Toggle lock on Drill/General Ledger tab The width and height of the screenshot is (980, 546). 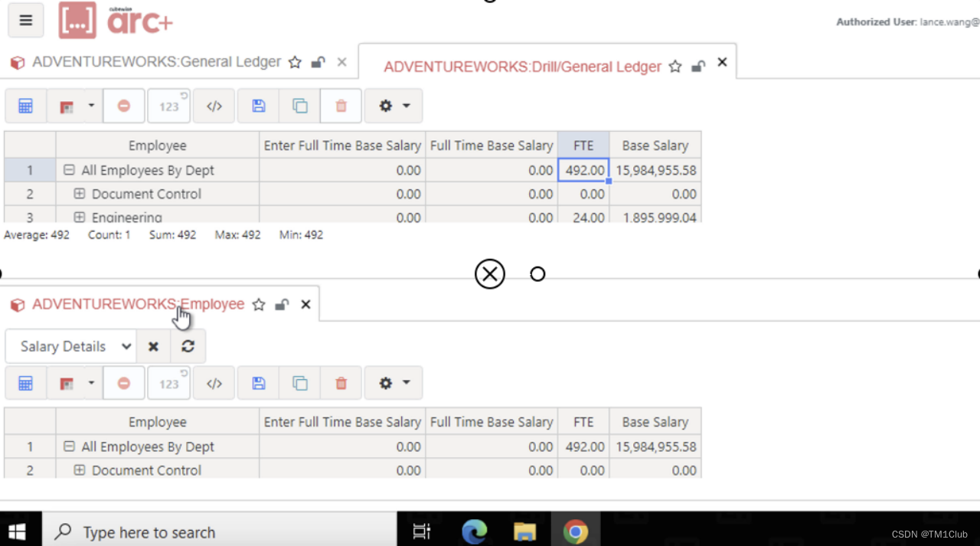698,67
